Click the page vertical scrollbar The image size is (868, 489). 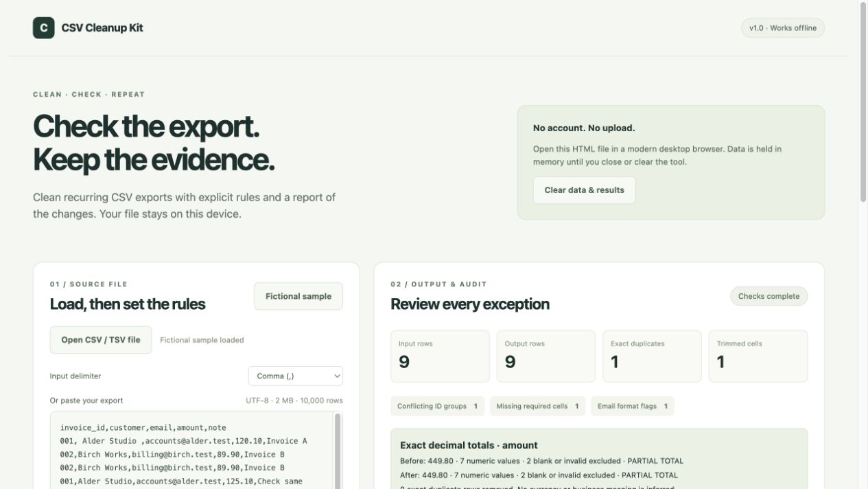point(863,103)
